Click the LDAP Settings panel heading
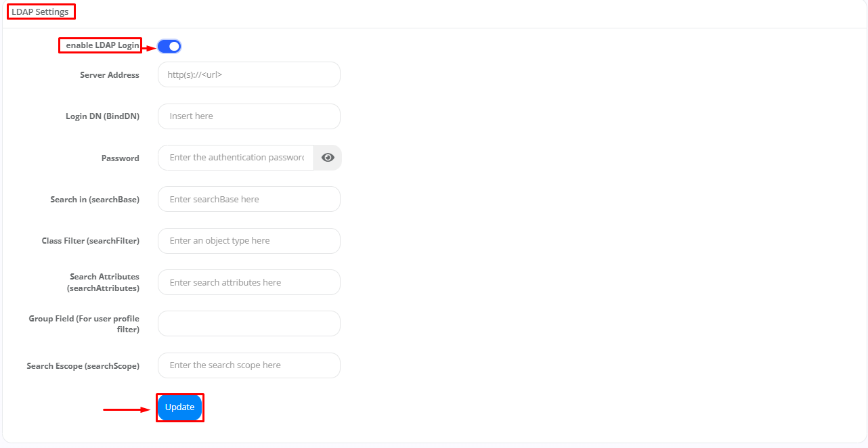 click(x=40, y=12)
